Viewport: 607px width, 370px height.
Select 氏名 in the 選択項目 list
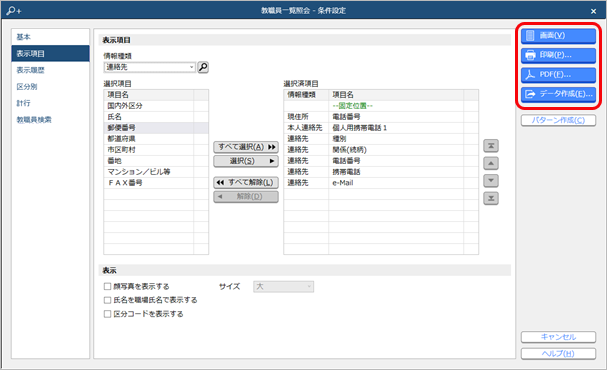(156, 116)
